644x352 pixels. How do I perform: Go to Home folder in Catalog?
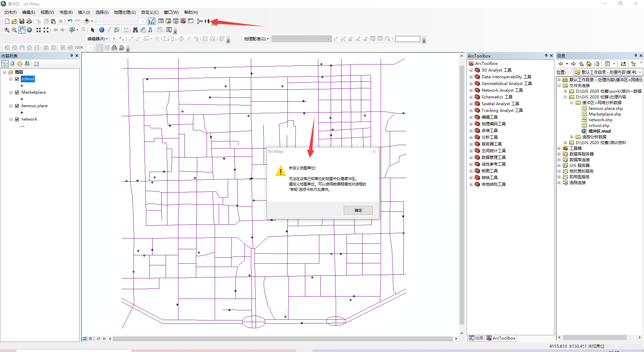589,64
